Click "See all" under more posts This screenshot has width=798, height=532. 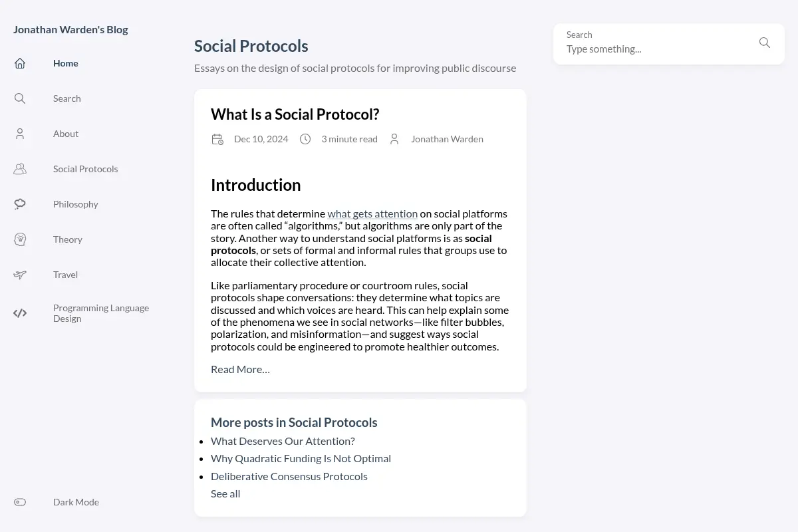tap(225, 493)
